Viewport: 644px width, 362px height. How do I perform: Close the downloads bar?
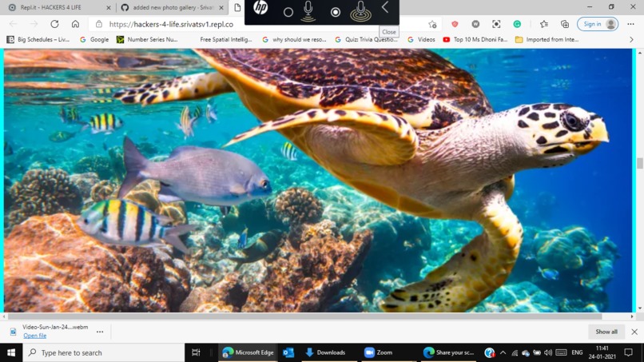point(634,332)
